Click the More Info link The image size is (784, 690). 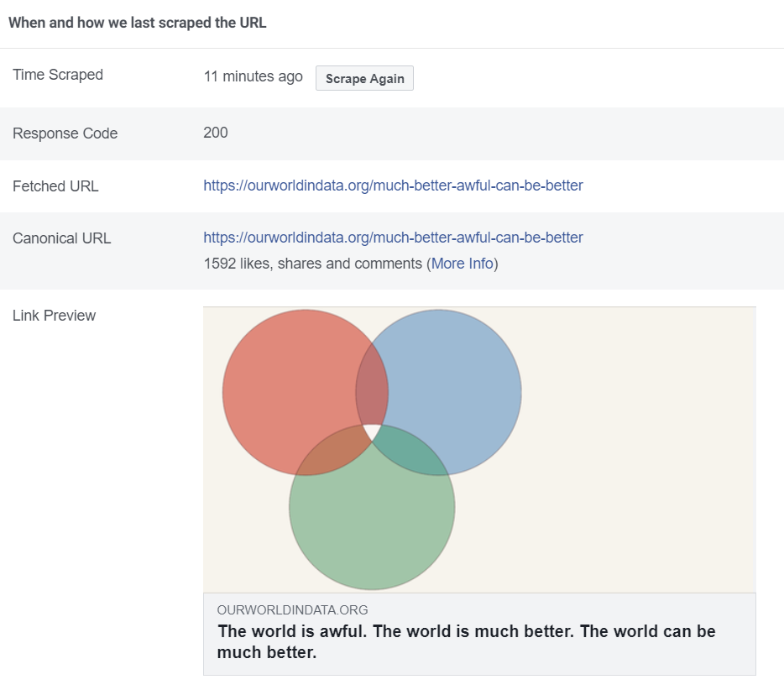(x=461, y=264)
